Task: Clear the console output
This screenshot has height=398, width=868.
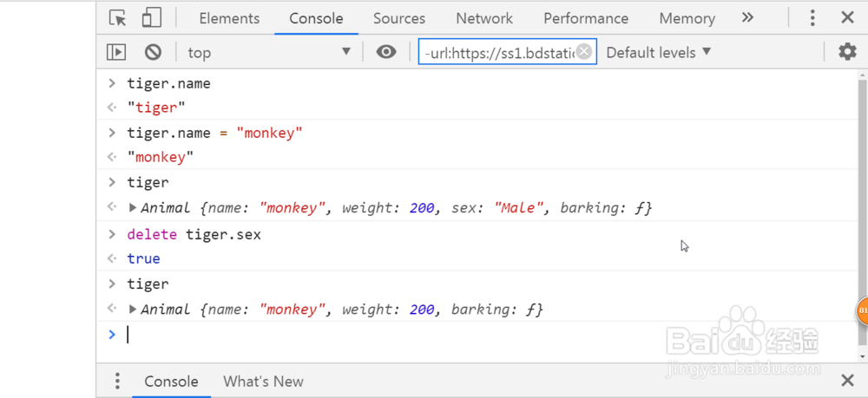Action: click(153, 52)
